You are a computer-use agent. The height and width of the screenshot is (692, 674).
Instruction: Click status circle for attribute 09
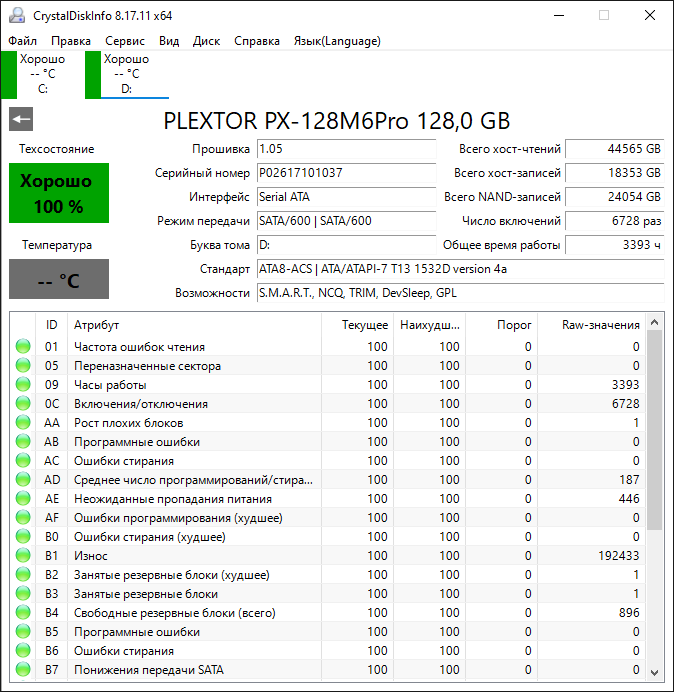point(23,384)
